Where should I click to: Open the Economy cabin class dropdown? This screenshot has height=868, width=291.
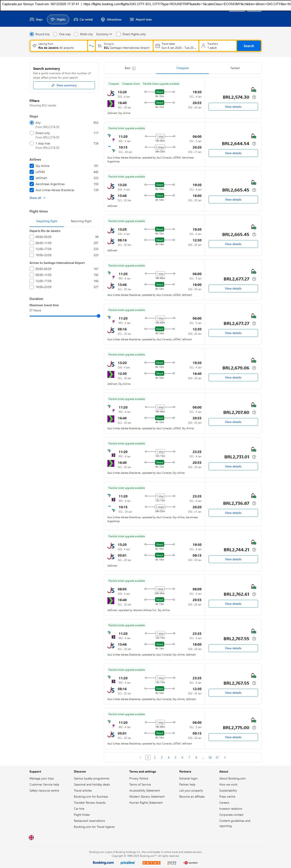point(104,34)
